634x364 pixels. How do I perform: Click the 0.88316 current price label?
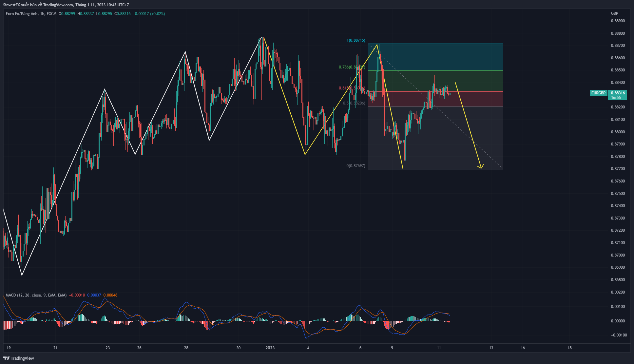(618, 93)
